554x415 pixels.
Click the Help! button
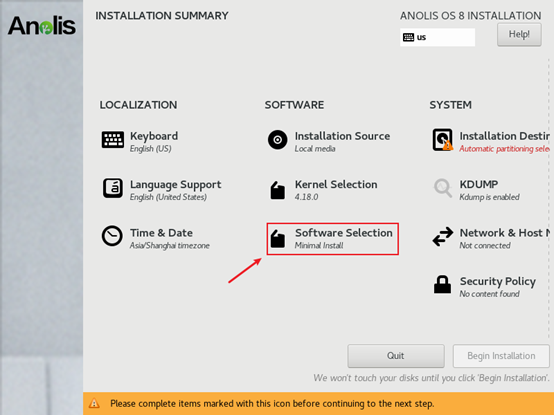[x=519, y=34]
